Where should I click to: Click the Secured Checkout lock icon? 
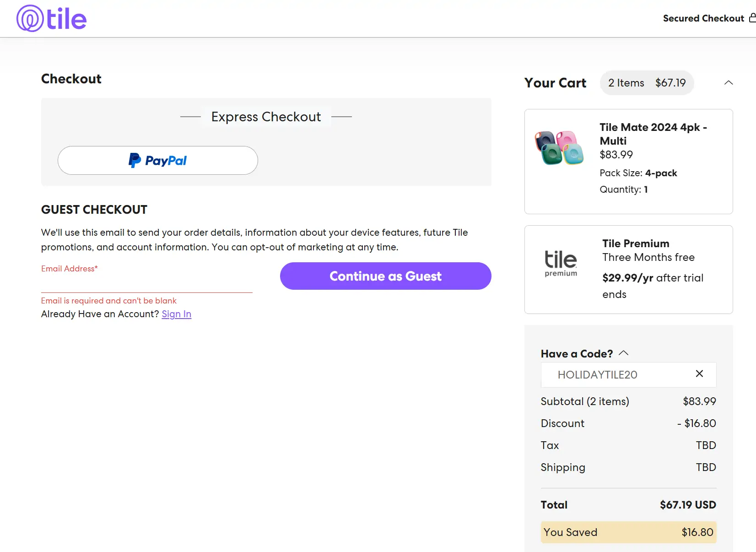[752, 18]
